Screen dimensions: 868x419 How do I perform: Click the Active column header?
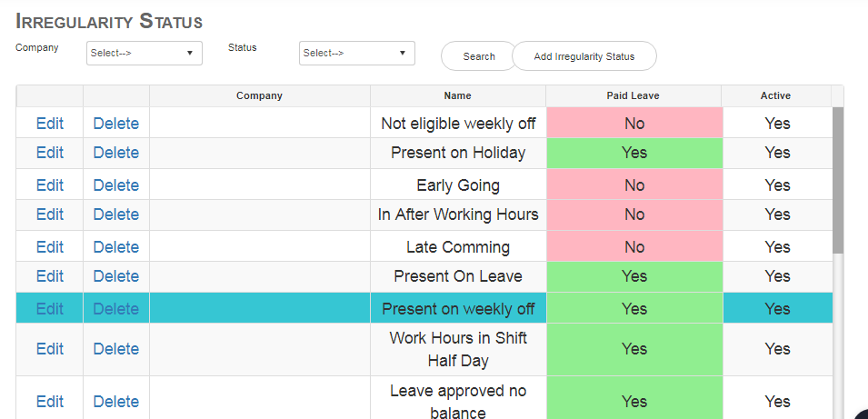pos(775,95)
